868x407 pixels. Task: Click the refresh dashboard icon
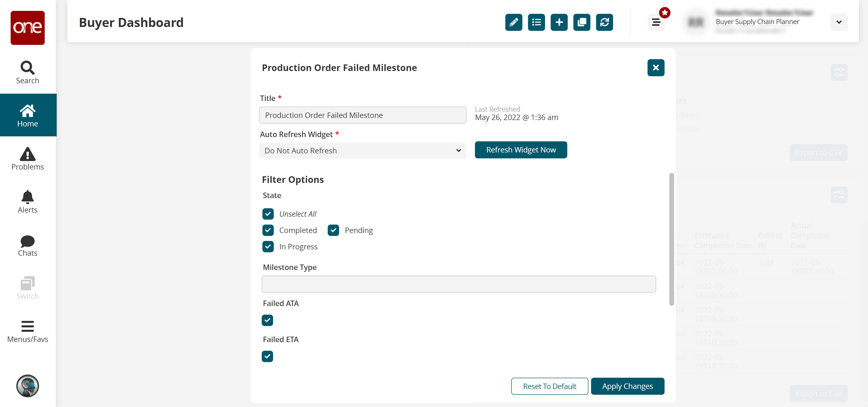(x=604, y=22)
